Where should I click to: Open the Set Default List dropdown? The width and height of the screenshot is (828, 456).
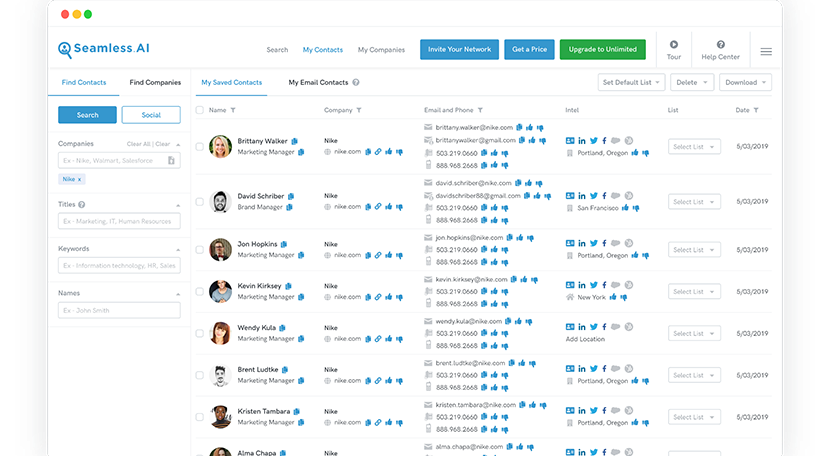coord(631,82)
